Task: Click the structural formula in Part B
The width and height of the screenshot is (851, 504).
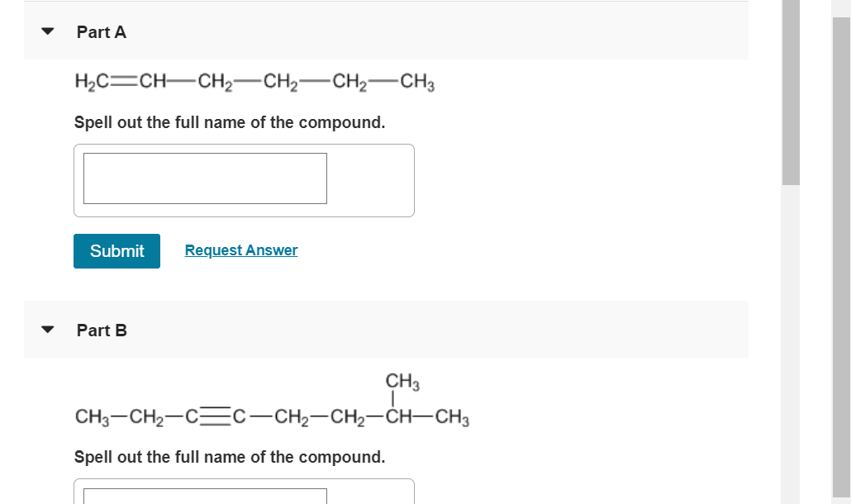Action: (x=273, y=417)
